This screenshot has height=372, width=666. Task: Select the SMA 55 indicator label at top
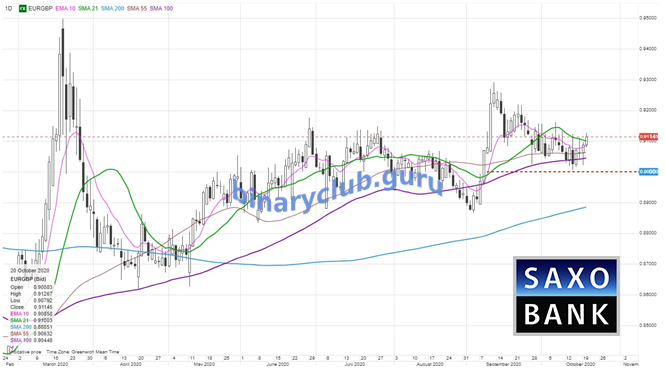coord(137,8)
